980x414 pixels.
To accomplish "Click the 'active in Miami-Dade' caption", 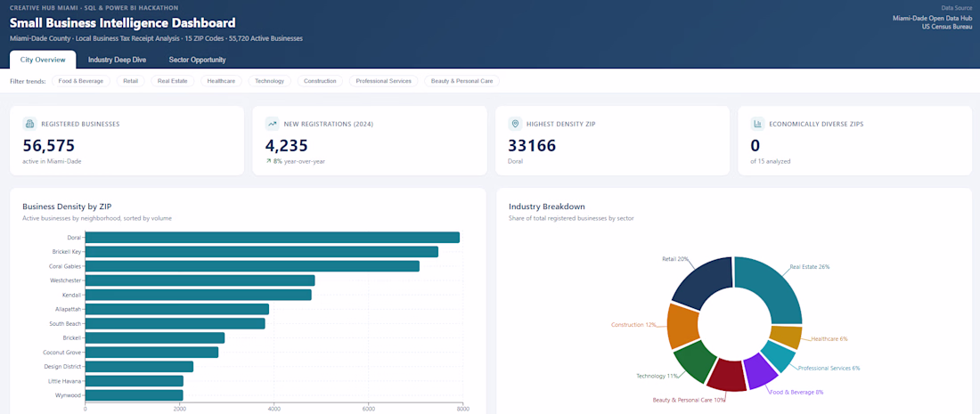I will tap(52, 161).
